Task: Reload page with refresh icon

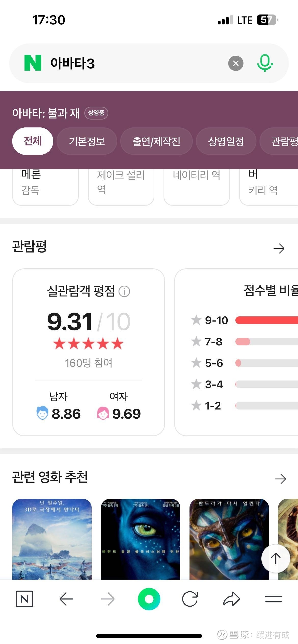Action: coord(190,599)
